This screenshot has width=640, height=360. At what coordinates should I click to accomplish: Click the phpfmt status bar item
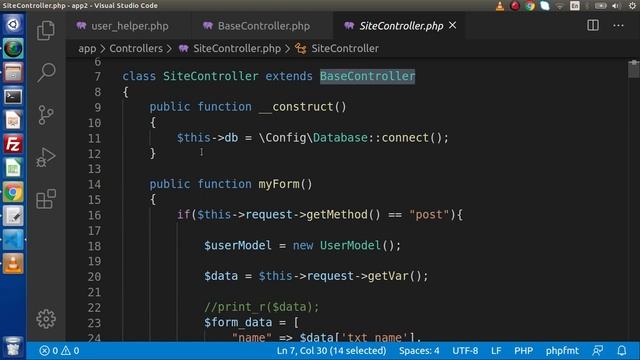(x=562, y=351)
